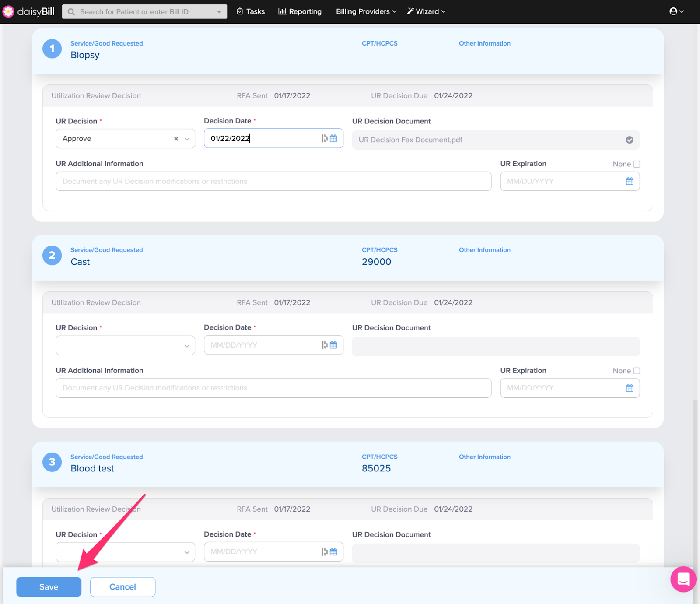
Task: Click the UR Decision Fax Document.pdf file field
Action: click(496, 140)
